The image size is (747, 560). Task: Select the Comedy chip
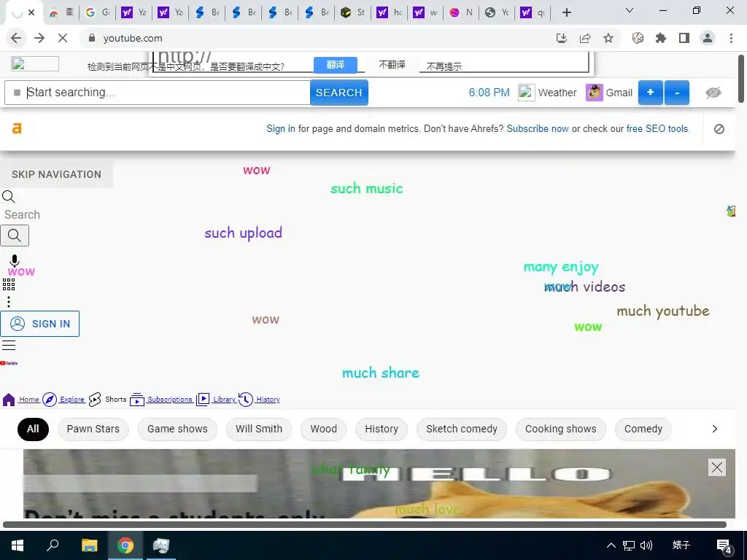pos(643,429)
